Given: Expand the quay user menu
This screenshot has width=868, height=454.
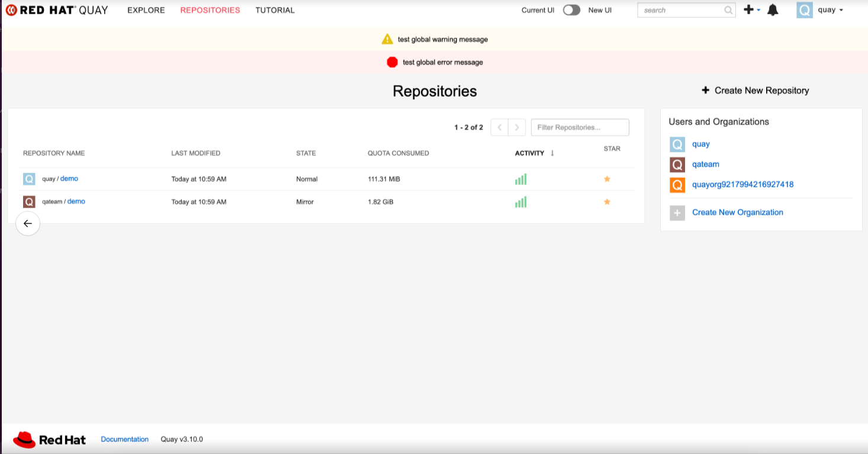Looking at the screenshot, I should click(830, 10).
